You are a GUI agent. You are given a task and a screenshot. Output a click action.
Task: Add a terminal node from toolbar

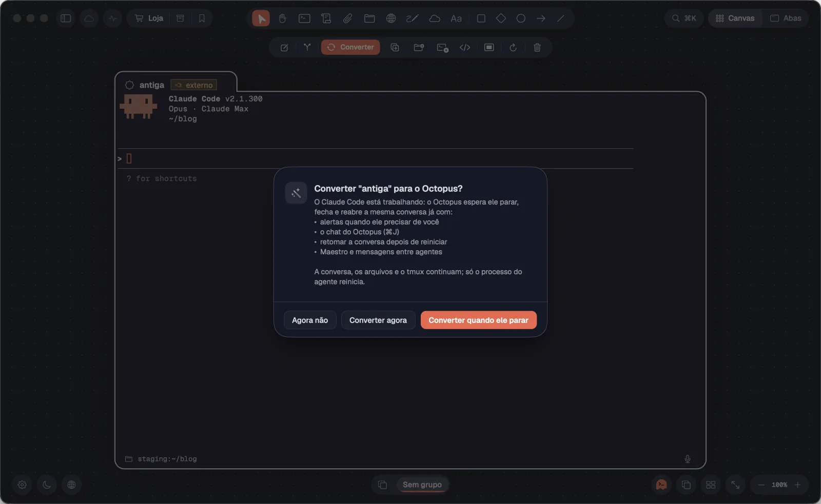[304, 18]
